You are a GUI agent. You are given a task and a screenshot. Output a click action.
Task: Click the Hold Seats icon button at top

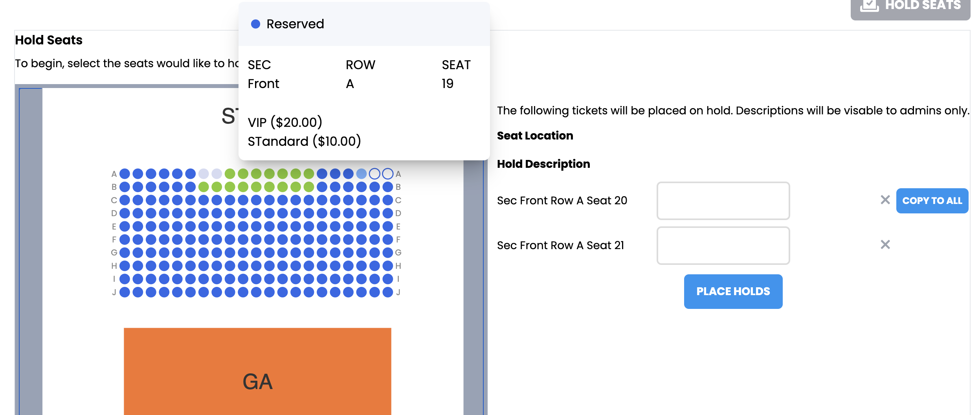910,8
